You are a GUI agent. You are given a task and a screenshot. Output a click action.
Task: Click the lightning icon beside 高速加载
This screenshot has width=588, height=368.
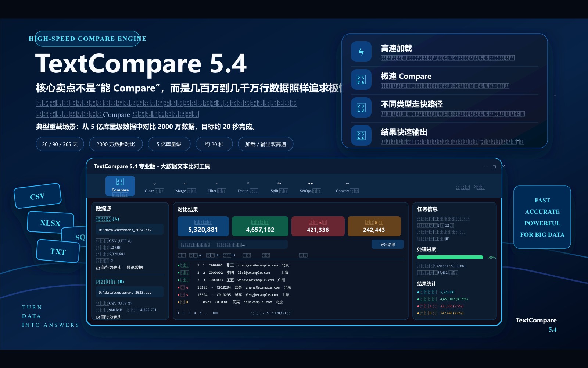[361, 52]
